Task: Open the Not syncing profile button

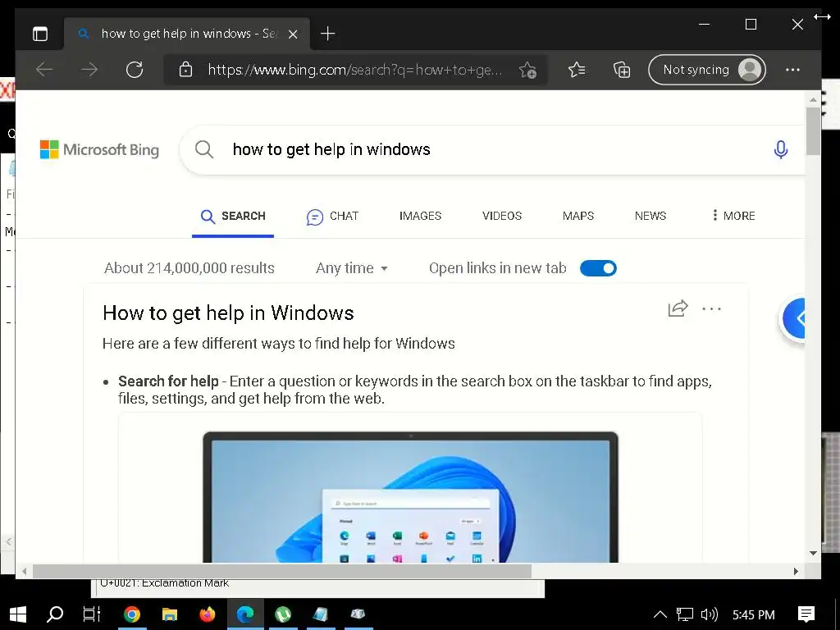Action: coord(706,70)
